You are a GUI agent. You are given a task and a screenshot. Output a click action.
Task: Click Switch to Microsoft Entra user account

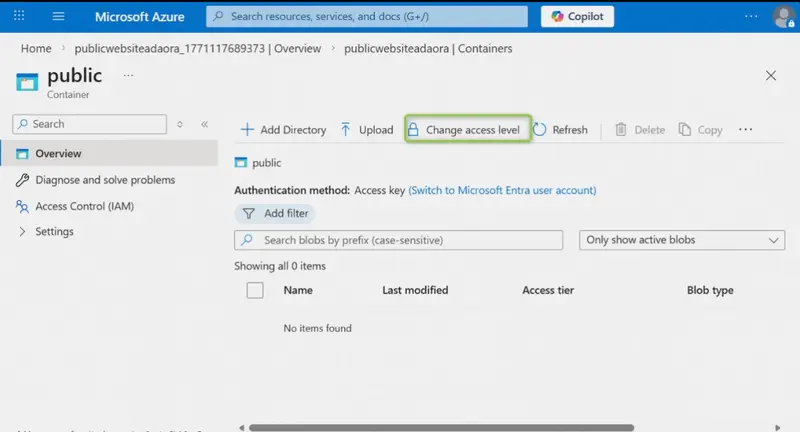[502, 190]
